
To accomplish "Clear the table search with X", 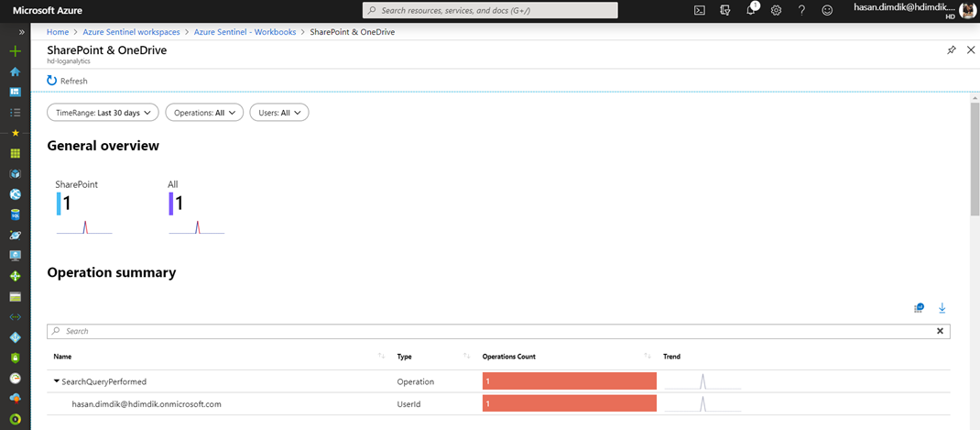I will pos(940,331).
